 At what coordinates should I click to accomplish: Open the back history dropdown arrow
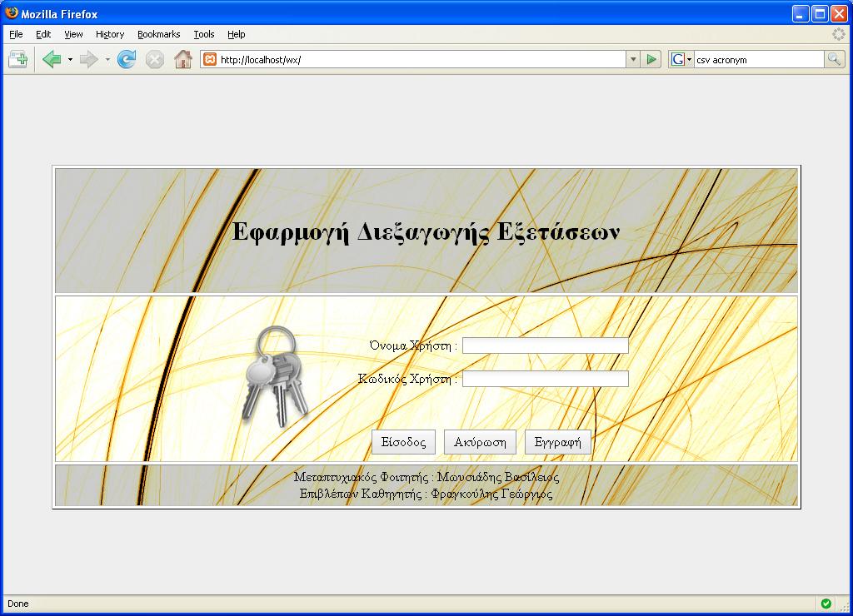point(70,59)
